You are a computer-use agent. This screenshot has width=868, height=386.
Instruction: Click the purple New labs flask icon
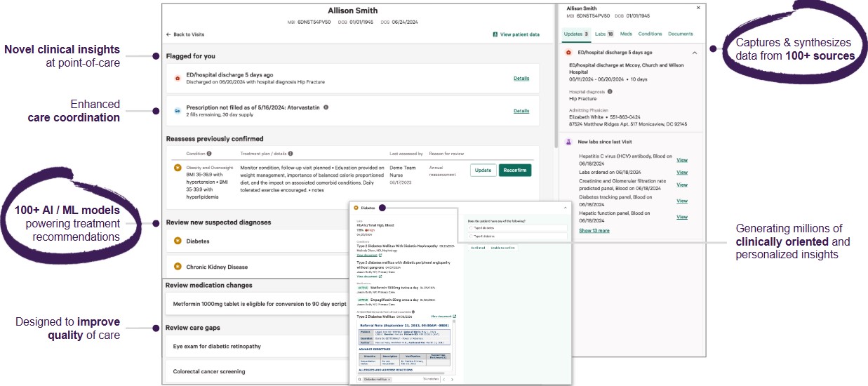click(569, 142)
